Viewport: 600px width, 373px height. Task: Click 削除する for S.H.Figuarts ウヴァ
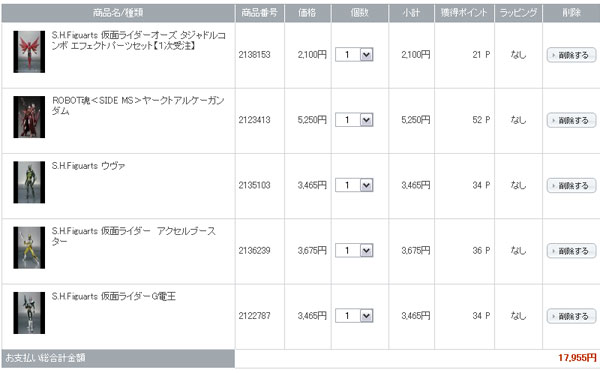click(x=571, y=186)
